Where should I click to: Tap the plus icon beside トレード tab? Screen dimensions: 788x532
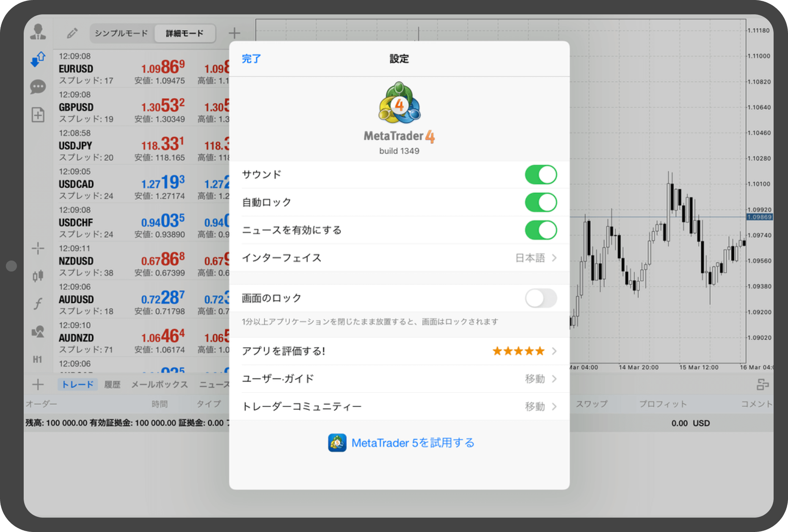pyautogui.click(x=38, y=384)
